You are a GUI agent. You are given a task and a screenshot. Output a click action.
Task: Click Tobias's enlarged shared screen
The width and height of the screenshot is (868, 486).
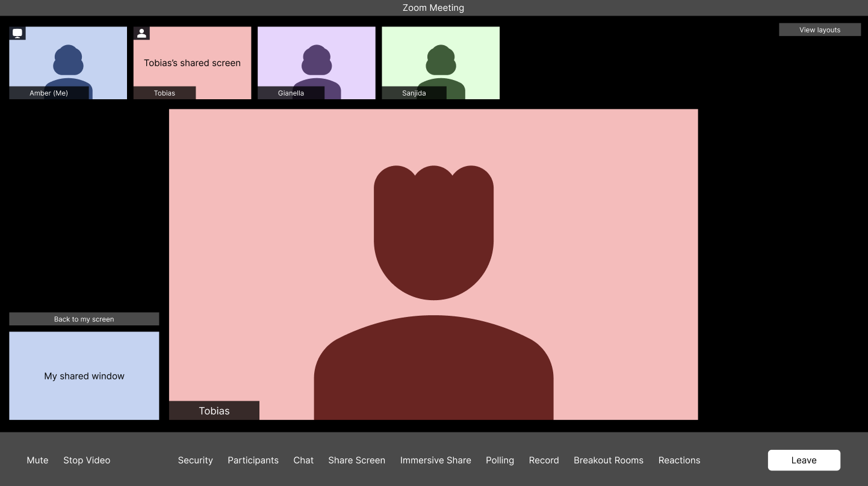pyautogui.click(x=433, y=263)
